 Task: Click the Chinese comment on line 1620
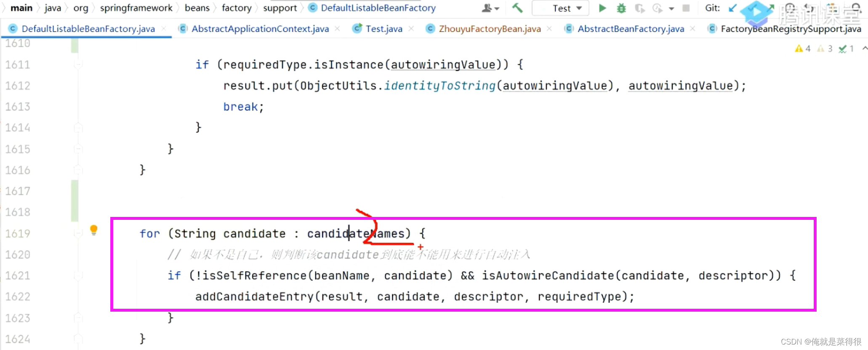[x=349, y=254]
